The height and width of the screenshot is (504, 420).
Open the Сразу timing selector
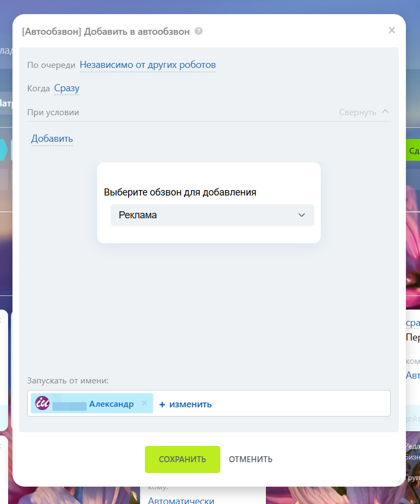click(x=67, y=89)
